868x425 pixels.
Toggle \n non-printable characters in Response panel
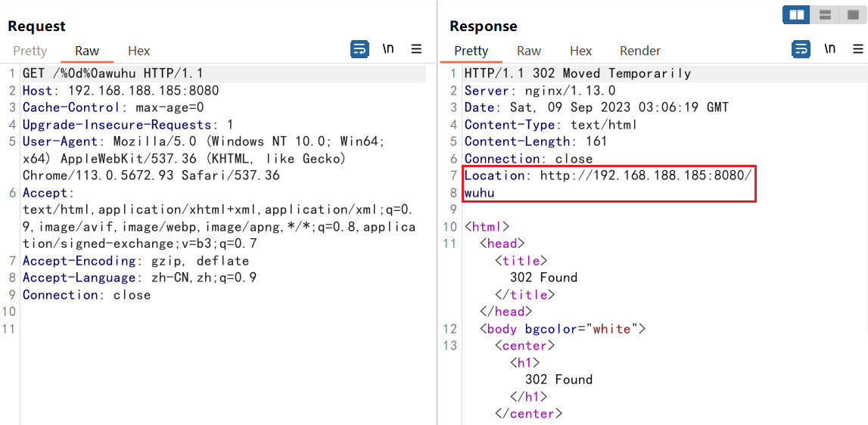click(830, 48)
